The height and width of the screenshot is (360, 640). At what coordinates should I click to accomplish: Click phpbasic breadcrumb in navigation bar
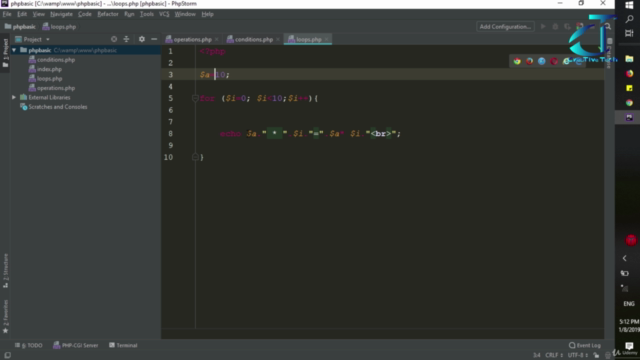(x=20, y=27)
